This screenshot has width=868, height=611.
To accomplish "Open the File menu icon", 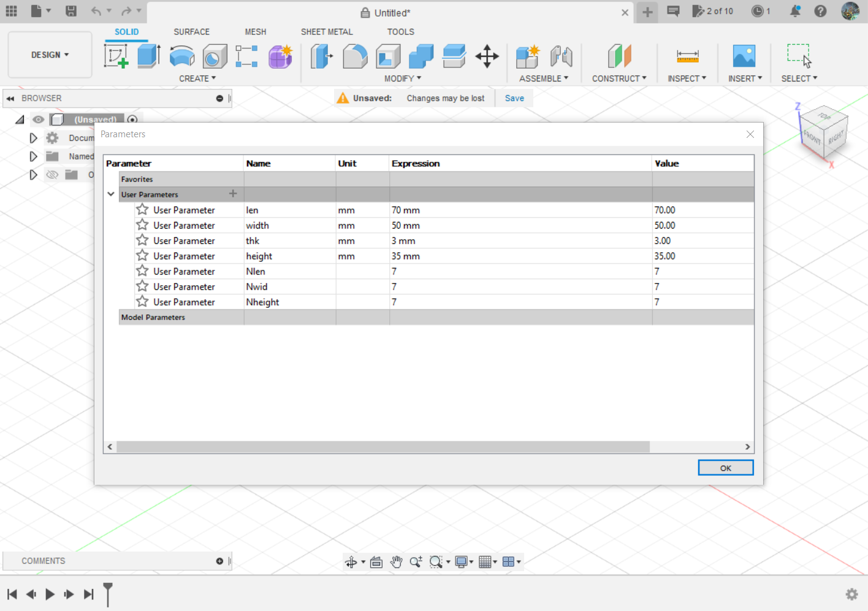I will pos(40,11).
